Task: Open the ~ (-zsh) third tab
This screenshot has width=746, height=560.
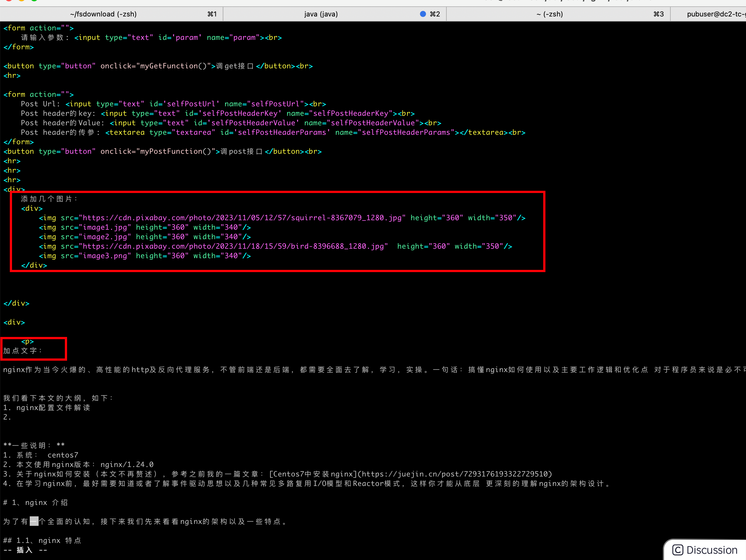Action: pos(550,14)
